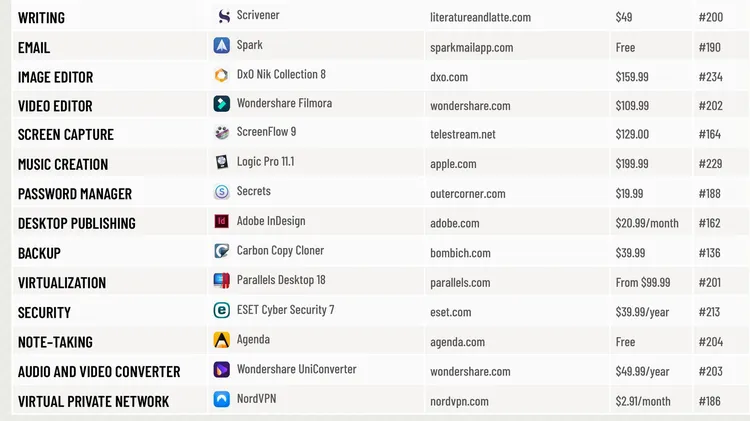Select the Virtual Private Network category label
Screen dimensions: 750x421
93,401
